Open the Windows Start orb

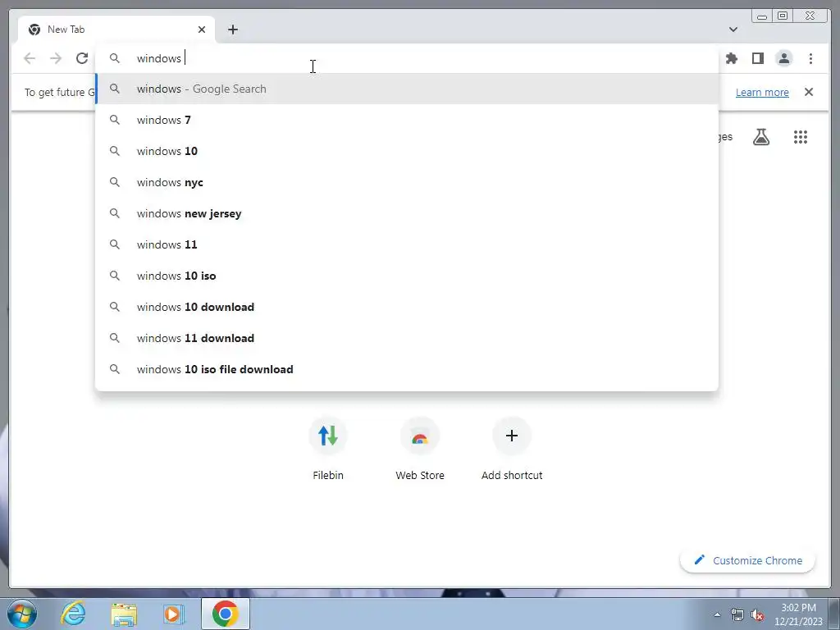[x=22, y=614]
